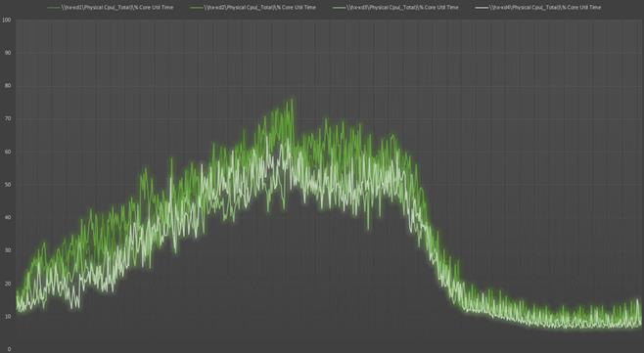Click the 0 label on the Y axis
644x353 pixels.
tap(10, 349)
